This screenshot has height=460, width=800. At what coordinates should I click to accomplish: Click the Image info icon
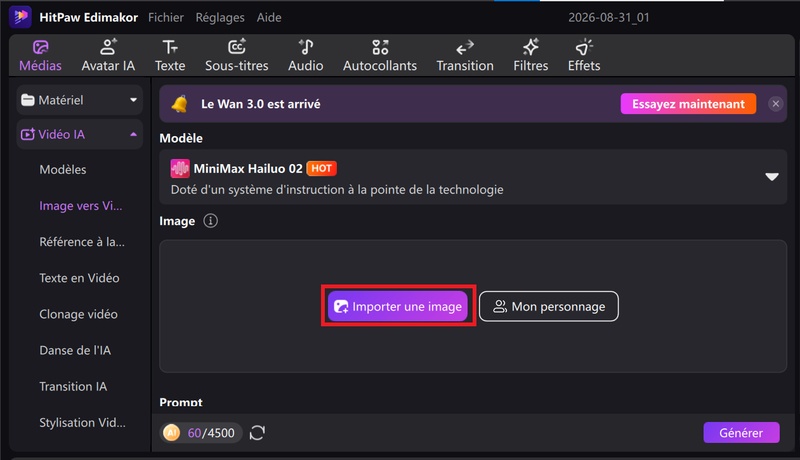tap(210, 221)
